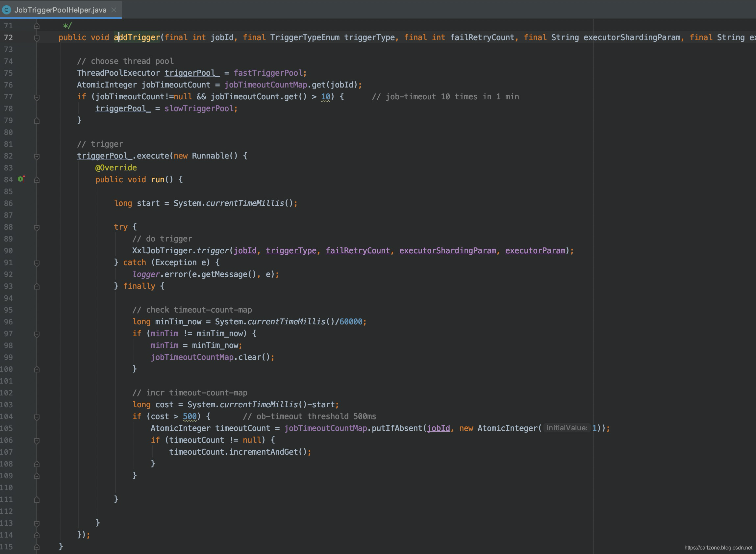Click the 60000 literal on line 96
This screenshot has width=756, height=554.
pyautogui.click(x=351, y=322)
